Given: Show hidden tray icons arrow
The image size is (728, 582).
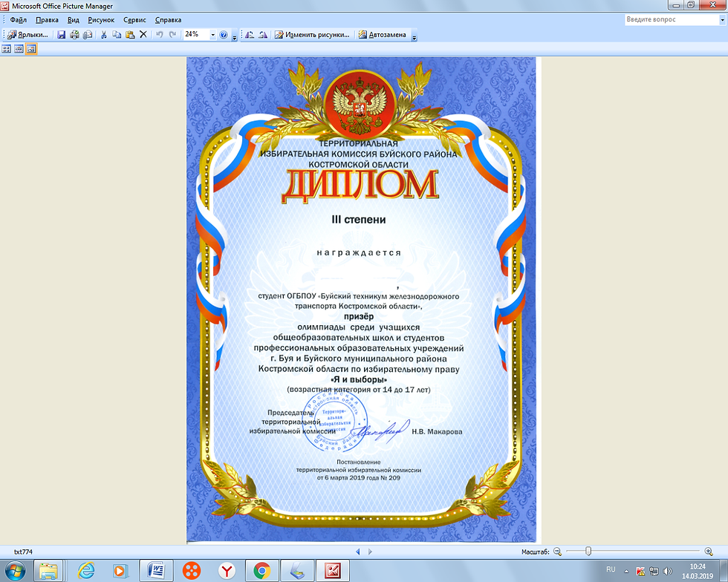Looking at the screenshot, I should (626, 572).
